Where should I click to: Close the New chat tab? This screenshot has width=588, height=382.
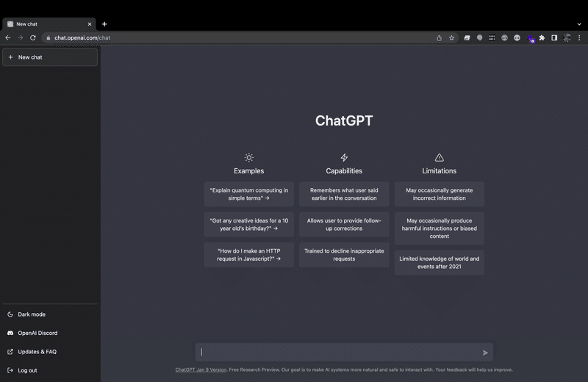tap(90, 24)
